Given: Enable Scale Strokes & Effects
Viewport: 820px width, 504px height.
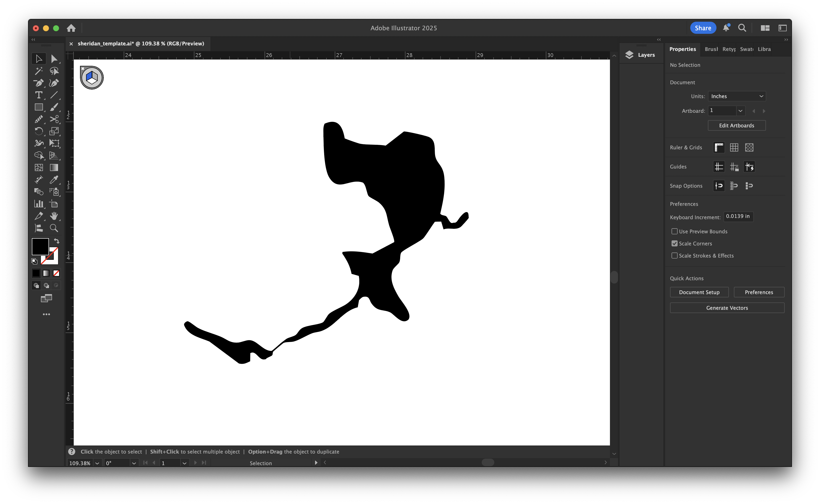Looking at the screenshot, I should coord(675,255).
